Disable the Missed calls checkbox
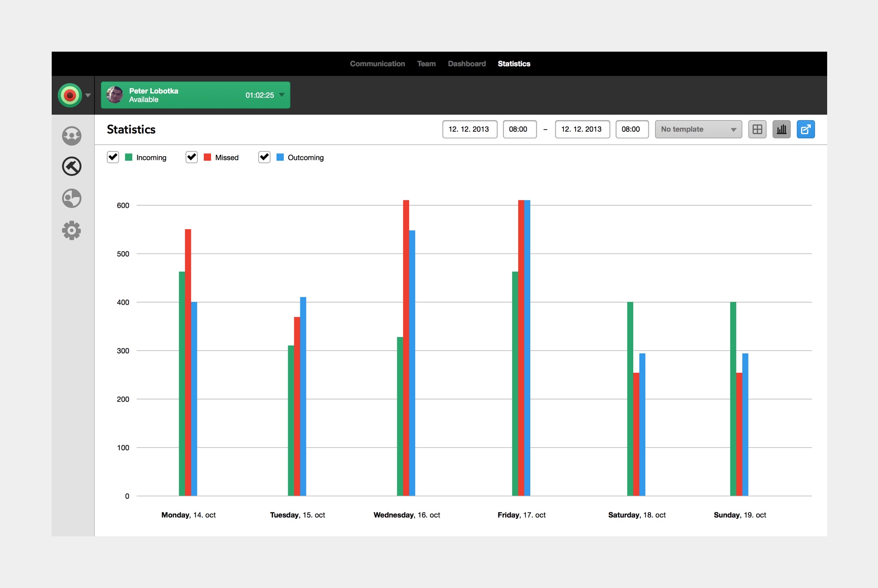The image size is (878, 588). tap(191, 157)
